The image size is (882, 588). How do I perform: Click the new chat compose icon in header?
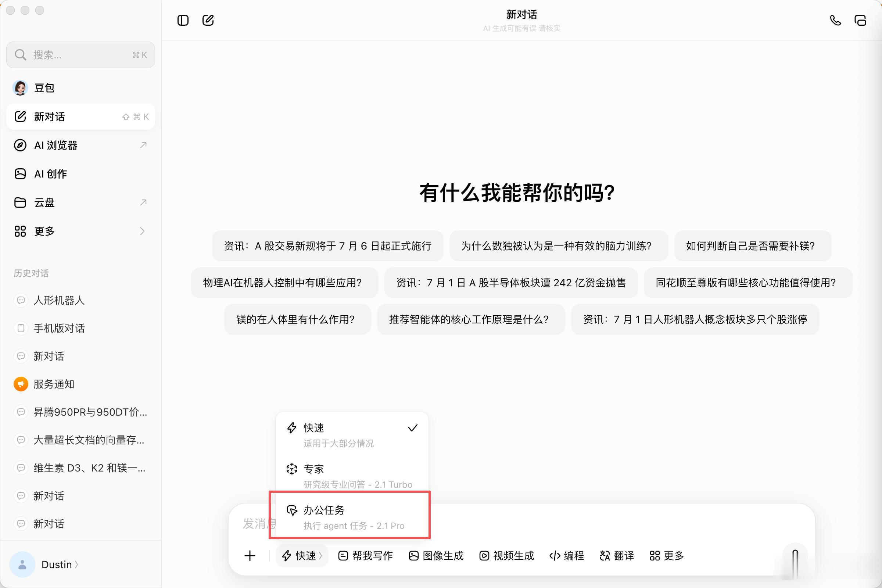(208, 20)
